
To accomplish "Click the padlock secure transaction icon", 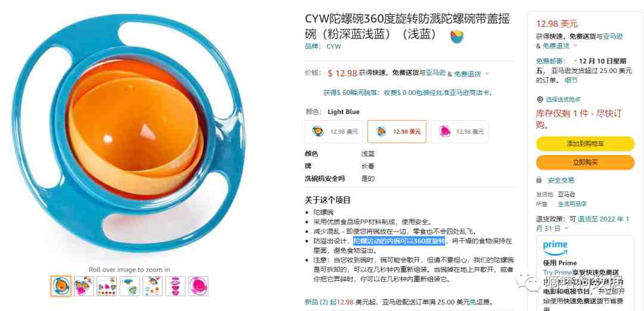I will click(539, 180).
